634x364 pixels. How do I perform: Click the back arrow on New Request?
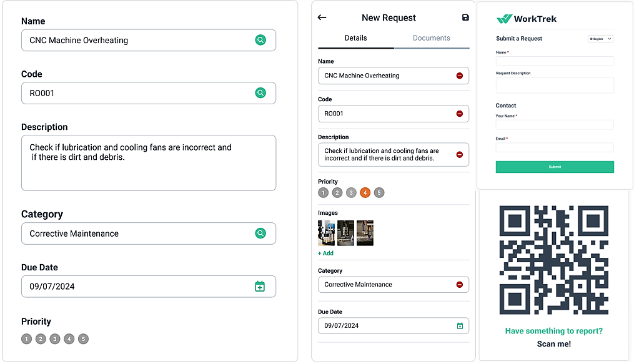(322, 17)
